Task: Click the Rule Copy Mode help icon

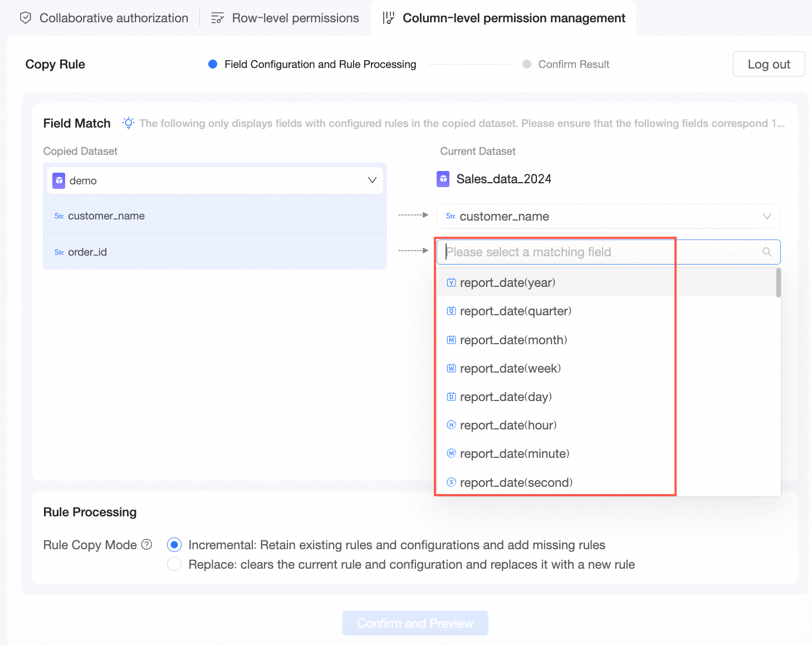Action: pyautogui.click(x=147, y=545)
